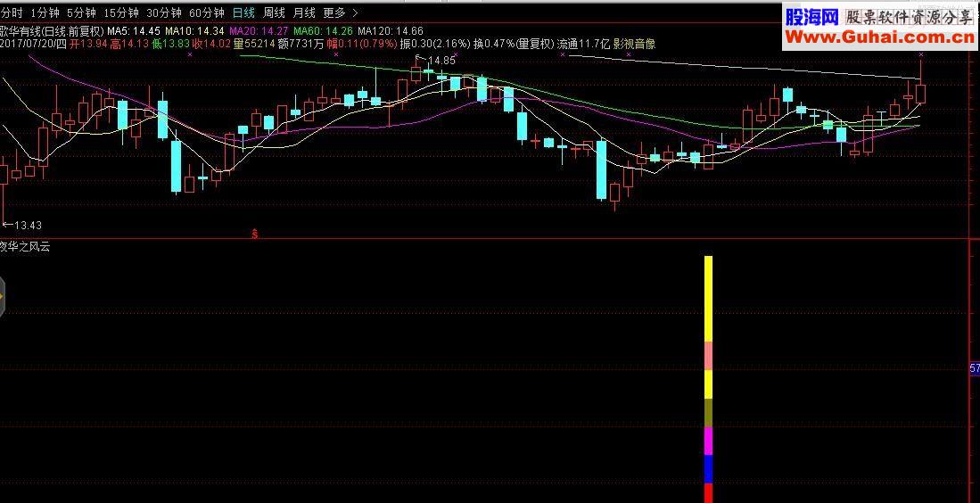Click the red bottom segment of indicator bar

click(708, 493)
